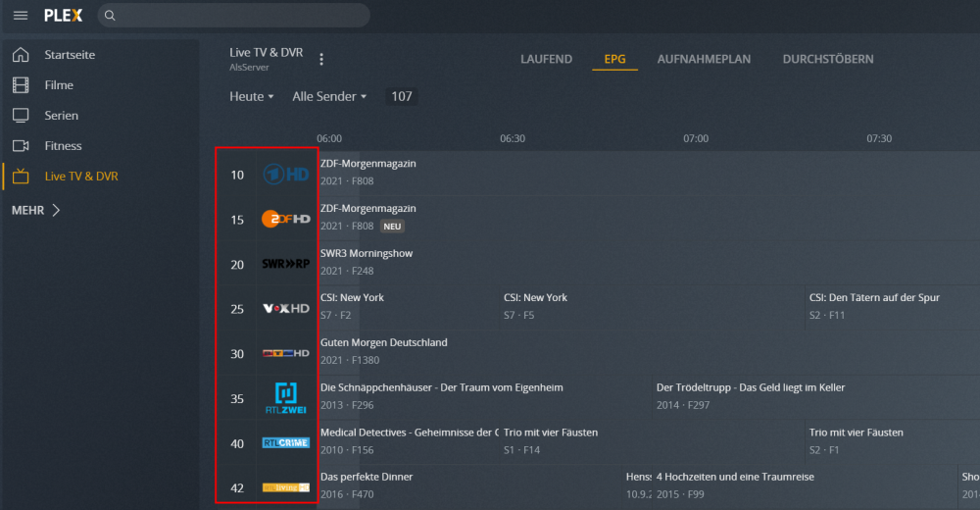Click the Fitness camera icon
Viewport: 980px width, 510px height.
(21, 146)
